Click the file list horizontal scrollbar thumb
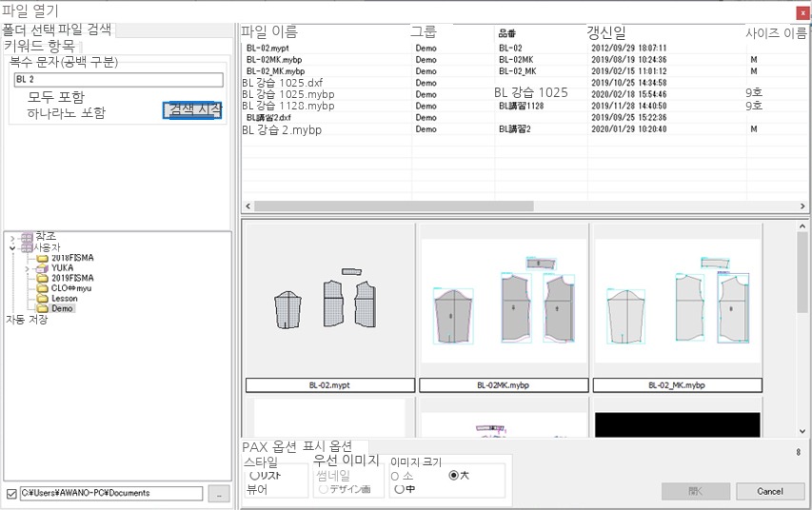The width and height of the screenshot is (812, 510). coord(394,206)
